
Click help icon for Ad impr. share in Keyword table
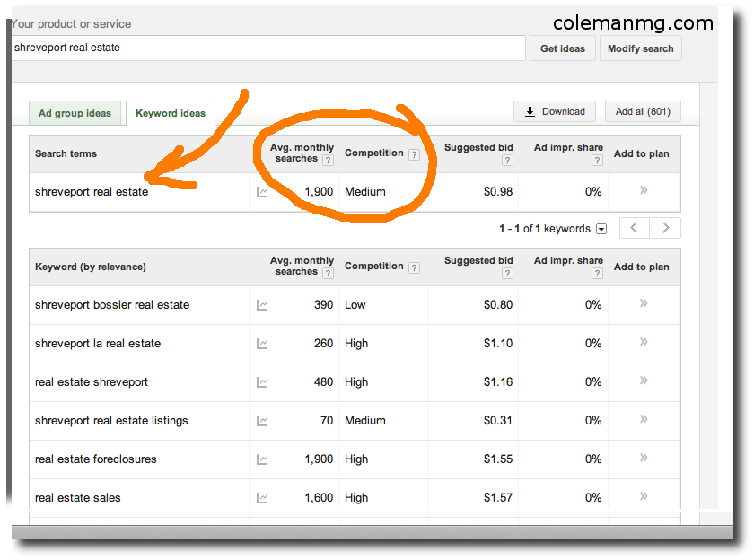[x=597, y=273]
